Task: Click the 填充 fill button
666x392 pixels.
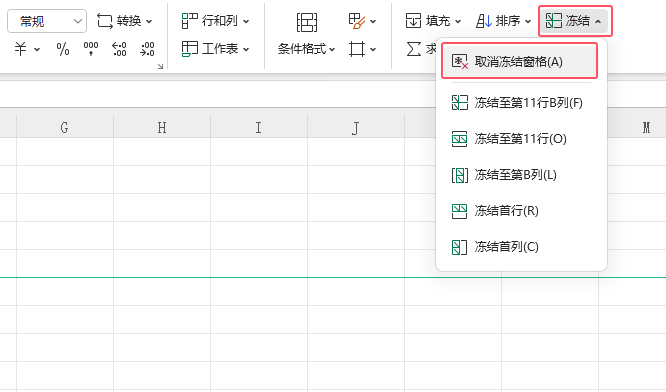Action: pos(433,21)
